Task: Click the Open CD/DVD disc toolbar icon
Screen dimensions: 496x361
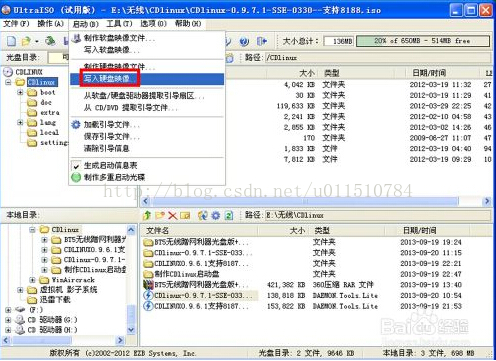Action: click(50, 41)
